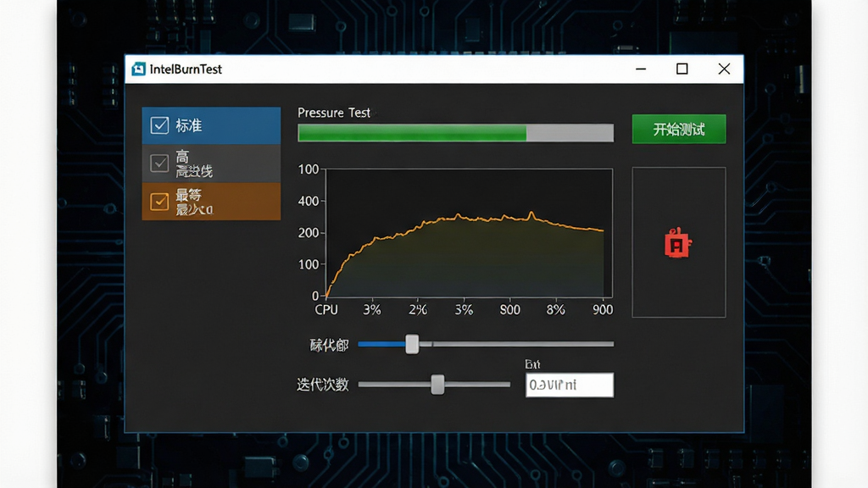Click the green Pressure Test progress bar
868x488 pixels.
(x=455, y=133)
